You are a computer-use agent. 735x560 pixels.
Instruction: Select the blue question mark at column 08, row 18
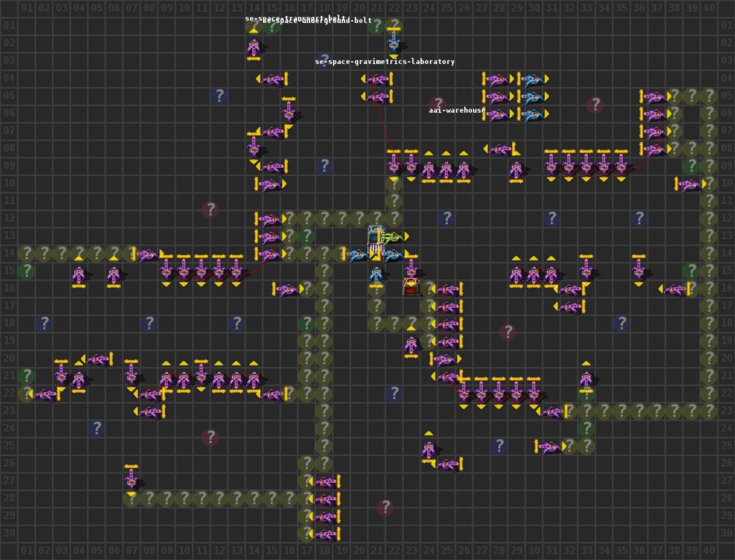(149, 323)
